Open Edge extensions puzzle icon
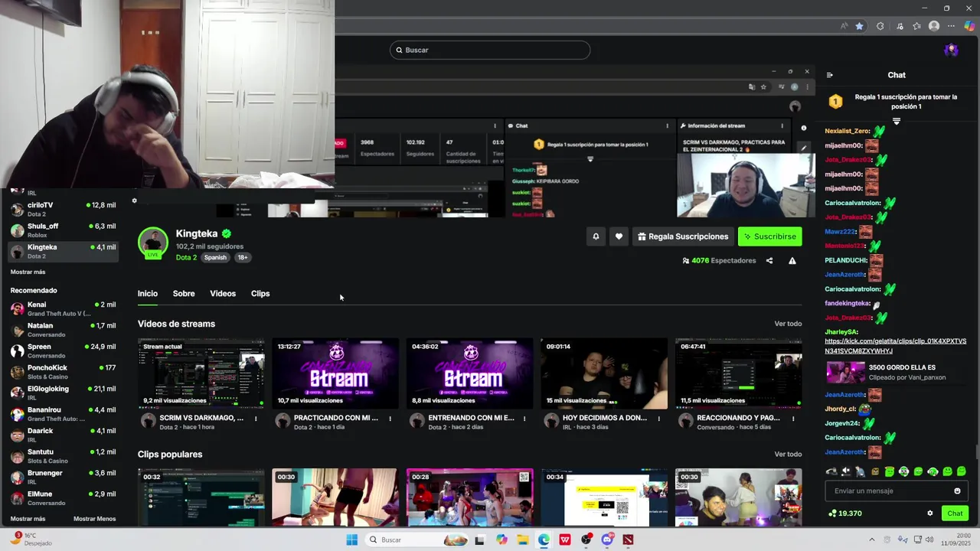Viewport: 980px width, 551px height. (880, 26)
